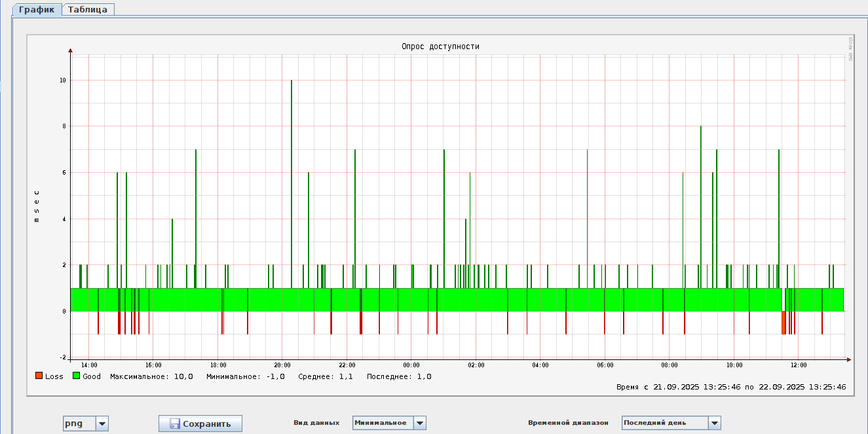This screenshot has height=434, width=868.
Task: Click the arrowhead at the X-axis right end
Action: click(x=848, y=359)
